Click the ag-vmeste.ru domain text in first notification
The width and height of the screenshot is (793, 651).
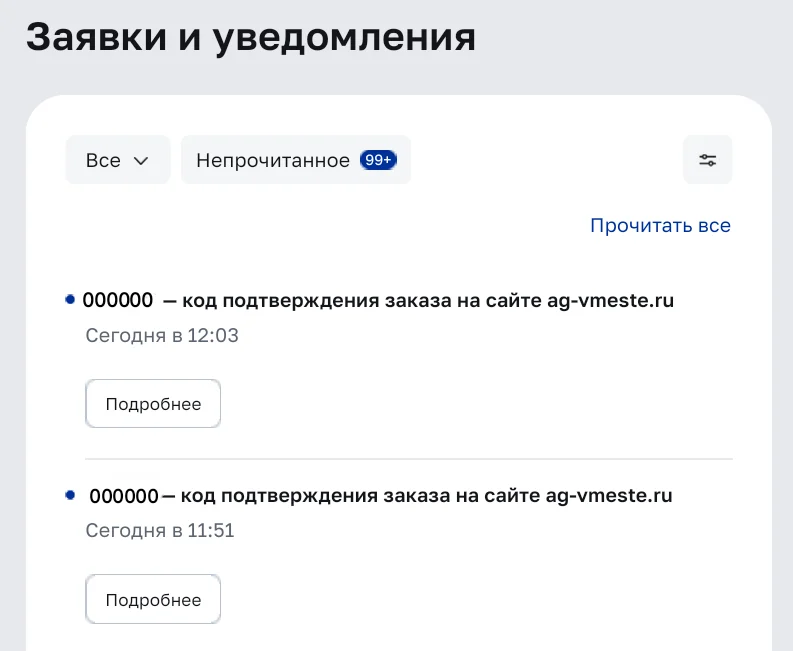[x=610, y=301]
